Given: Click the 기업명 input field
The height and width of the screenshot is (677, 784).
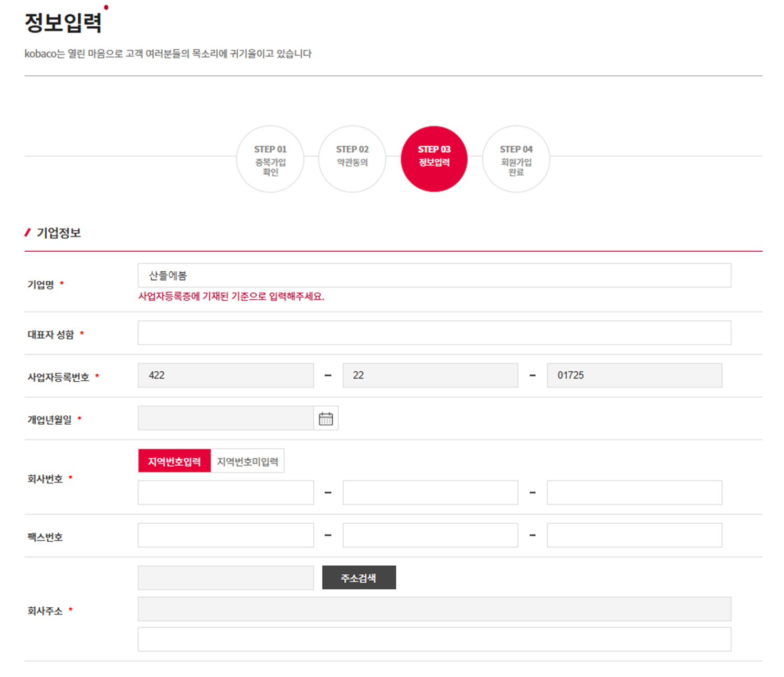Looking at the screenshot, I should [x=435, y=275].
